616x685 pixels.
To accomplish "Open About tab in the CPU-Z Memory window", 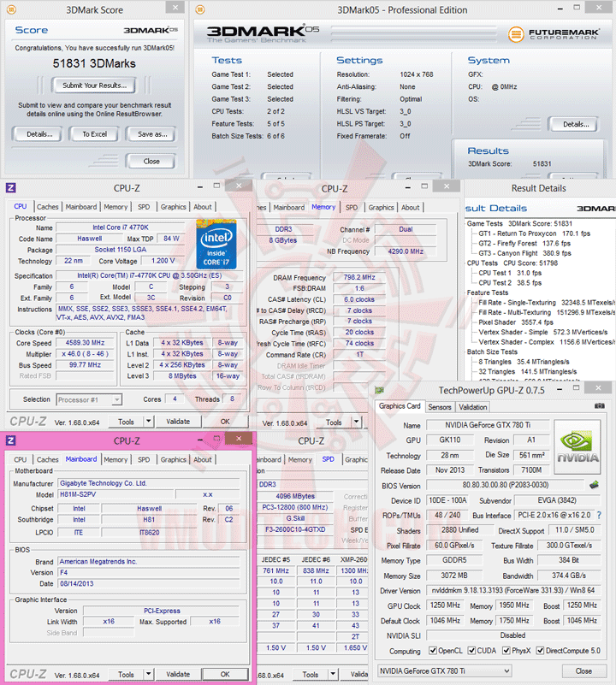I will tap(410, 207).
